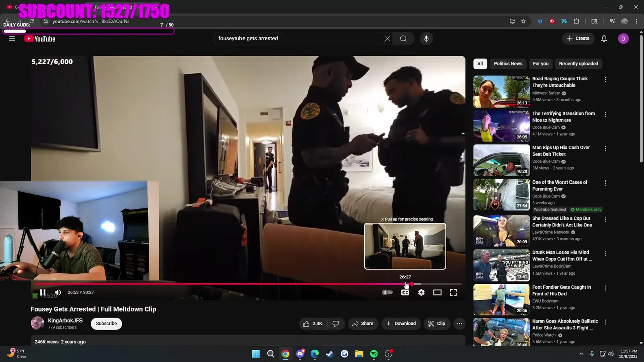Subscribe to KingArbok.JFS channel

tap(106, 323)
